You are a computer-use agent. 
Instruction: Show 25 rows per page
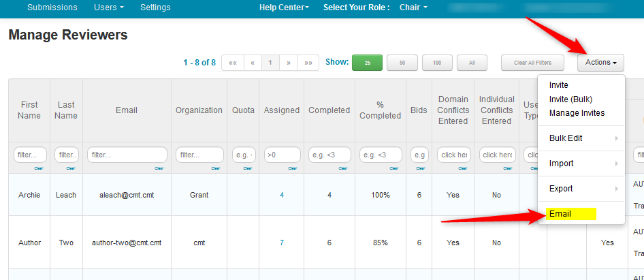tap(367, 63)
